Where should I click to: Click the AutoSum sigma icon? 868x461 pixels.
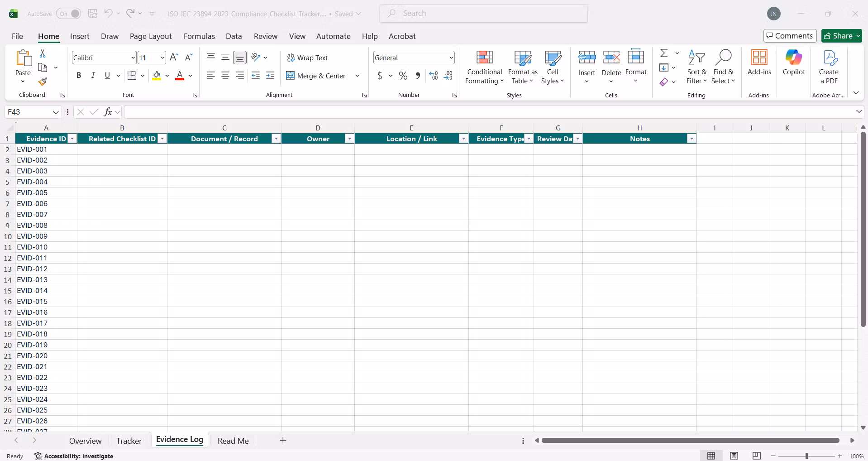tap(664, 53)
